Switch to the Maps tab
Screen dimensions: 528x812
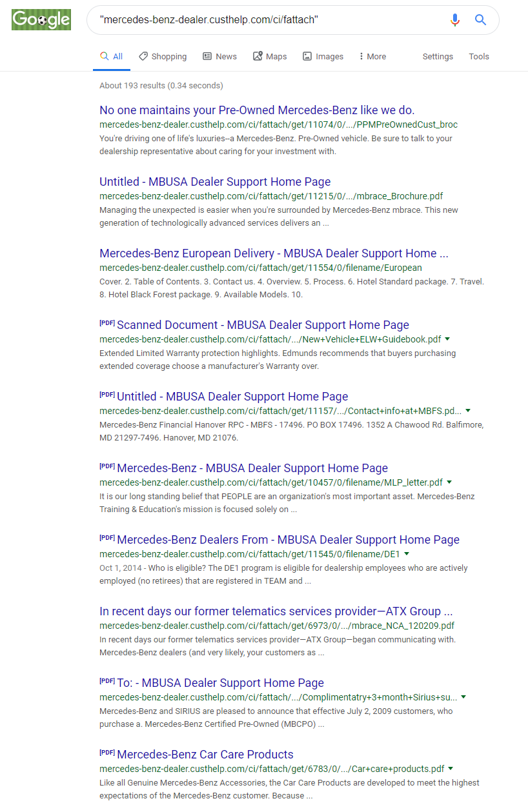tap(270, 57)
